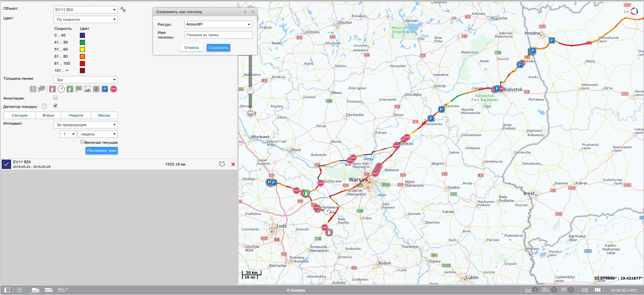Toggle parking markers icon in track options
Screen dimensions: 644x295
coord(105,89)
